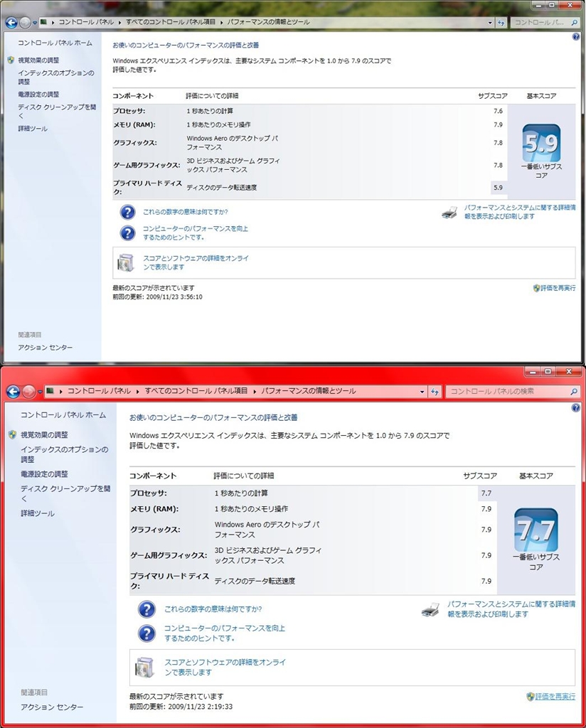Click printer icon in lower red window
The height and width of the screenshot is (728, 586).
pos(430,609)
